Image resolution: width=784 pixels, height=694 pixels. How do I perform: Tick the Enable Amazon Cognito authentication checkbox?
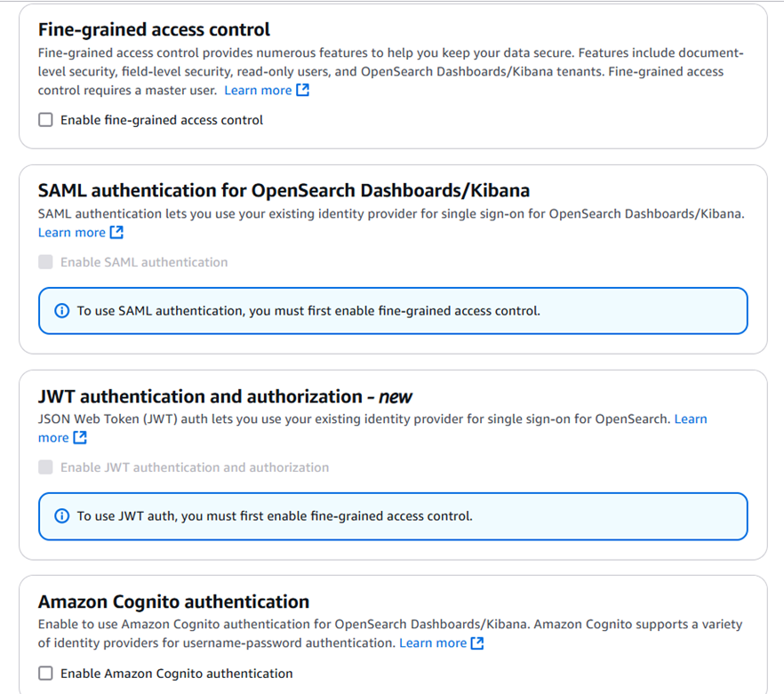click(46, 674)
